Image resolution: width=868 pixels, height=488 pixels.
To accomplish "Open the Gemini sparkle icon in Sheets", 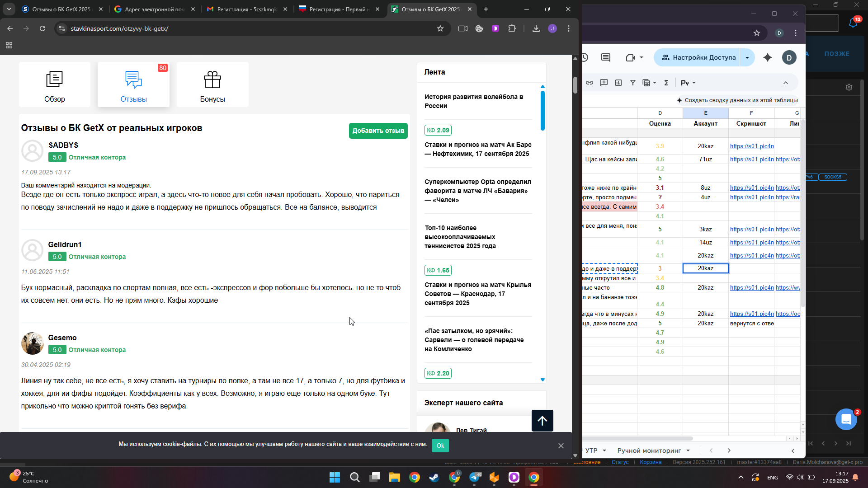I will (768, 57).
